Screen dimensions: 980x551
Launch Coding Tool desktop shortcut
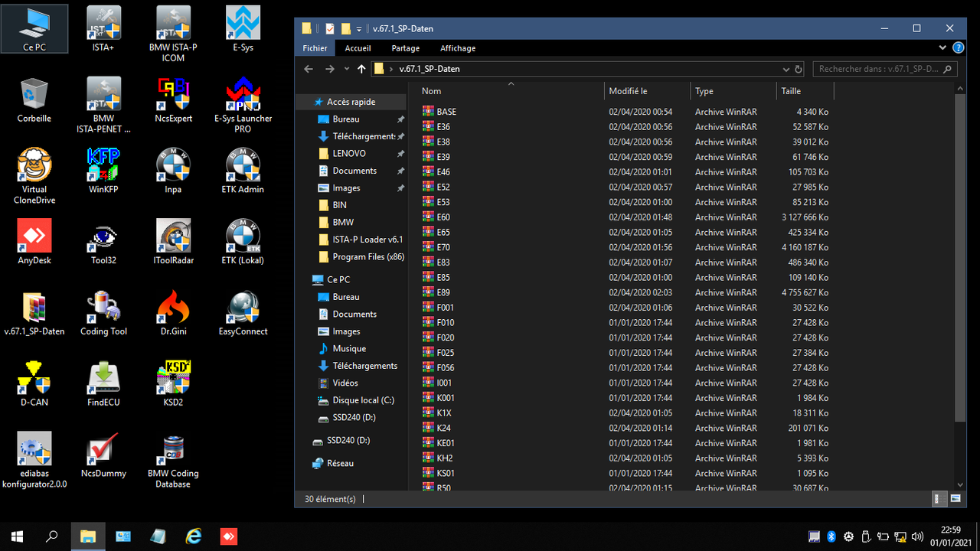(x=103, y=313)
